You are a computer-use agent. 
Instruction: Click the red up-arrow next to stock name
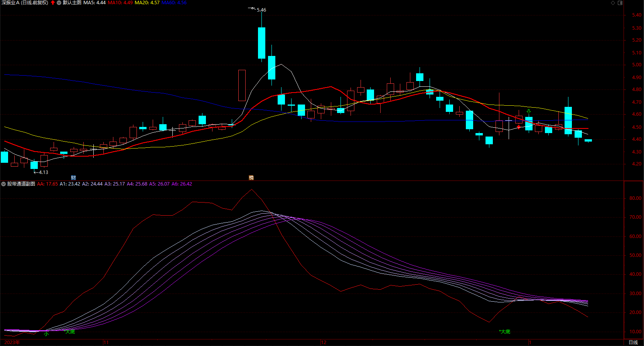[53, 3]
